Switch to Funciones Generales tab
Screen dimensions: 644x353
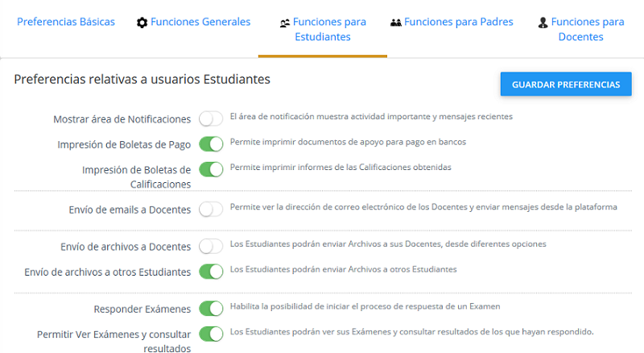click(200, 23)
